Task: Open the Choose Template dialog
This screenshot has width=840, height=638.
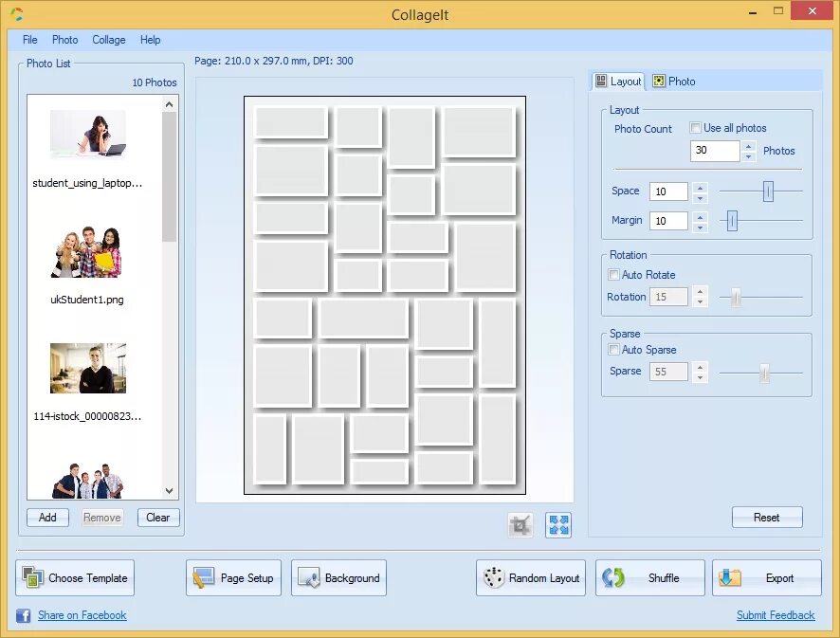Action: point(75,578)
